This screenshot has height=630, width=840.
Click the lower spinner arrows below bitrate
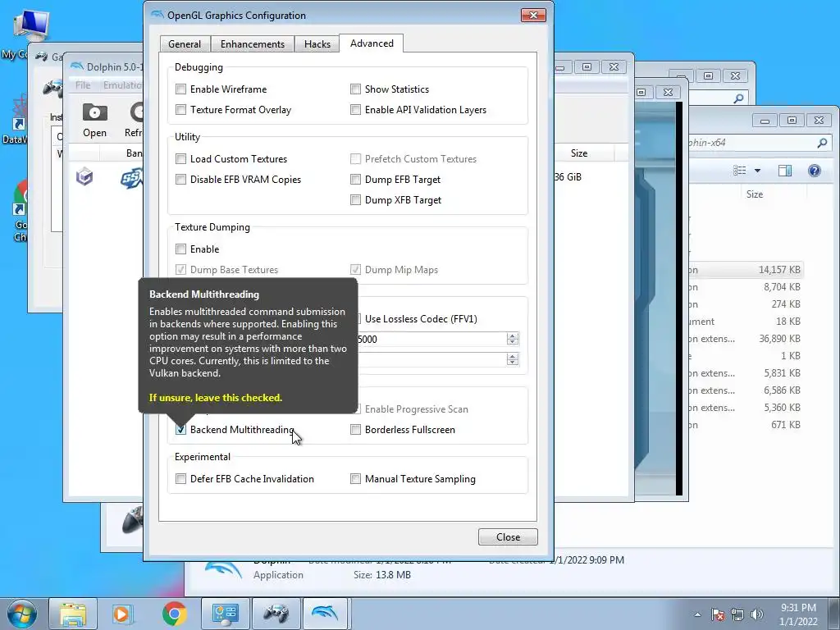point(513,359)
